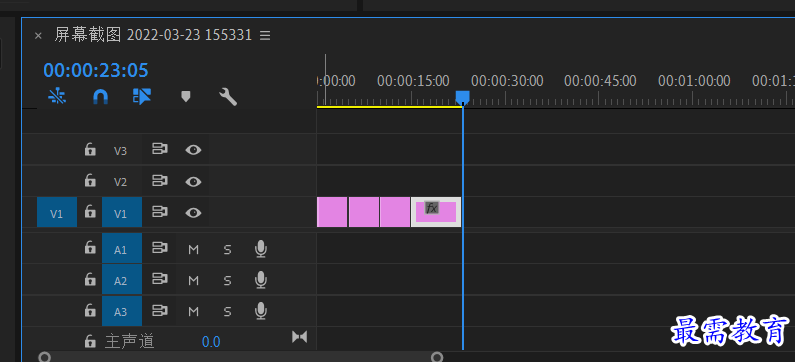The width and height of the screenshot is (795, 362).
Task: Select the first pink clip on V1
Action: tap(332, 212)
